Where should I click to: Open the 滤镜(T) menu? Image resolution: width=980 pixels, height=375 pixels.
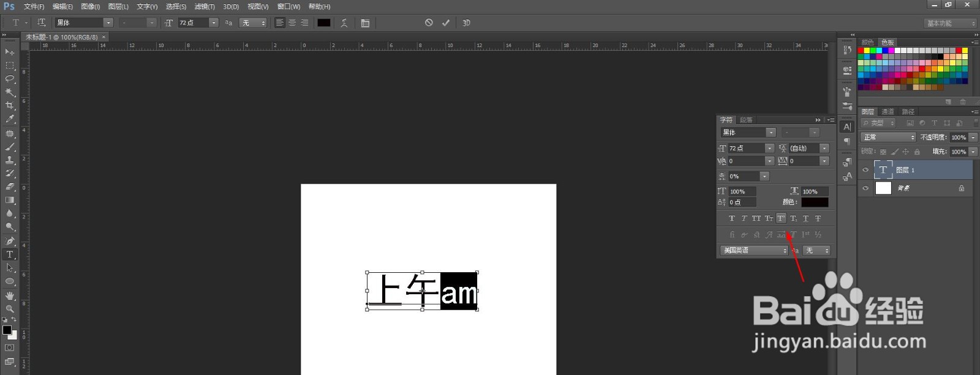pyautogui.click(x=205, y=7)
